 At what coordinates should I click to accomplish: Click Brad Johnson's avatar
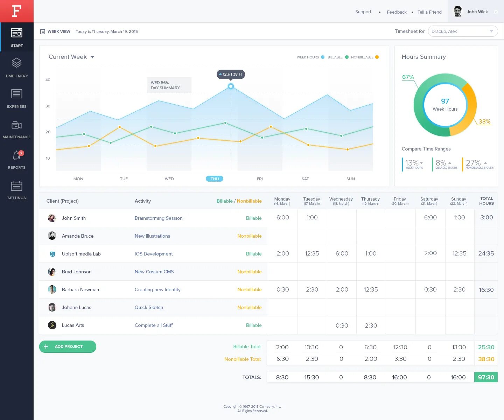pos(52,272)
